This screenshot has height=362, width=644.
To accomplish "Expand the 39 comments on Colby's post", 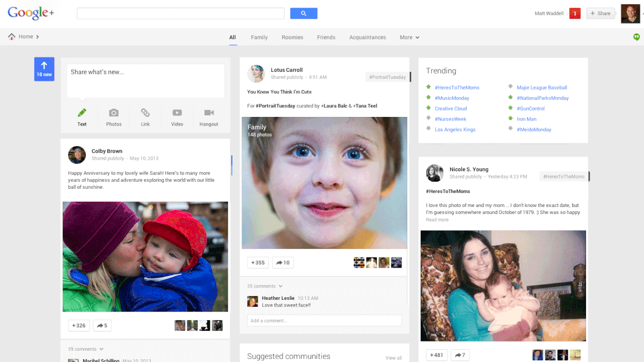I will point(86,349).
